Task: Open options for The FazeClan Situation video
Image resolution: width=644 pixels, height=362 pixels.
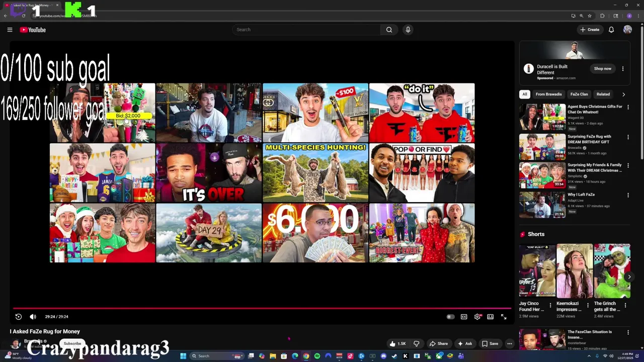Action: (628, 332)
